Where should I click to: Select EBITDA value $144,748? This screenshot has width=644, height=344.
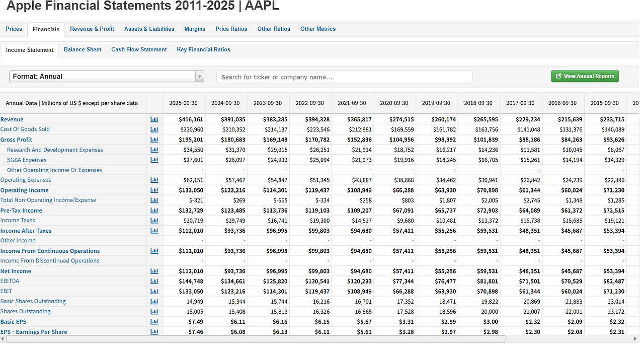(191, 281)
